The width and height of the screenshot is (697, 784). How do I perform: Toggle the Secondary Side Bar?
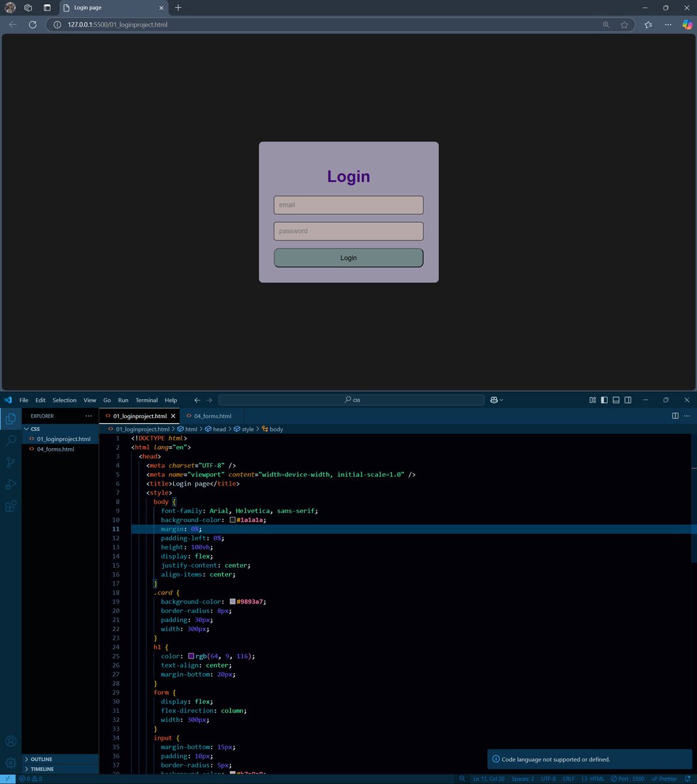pos(628,400)
